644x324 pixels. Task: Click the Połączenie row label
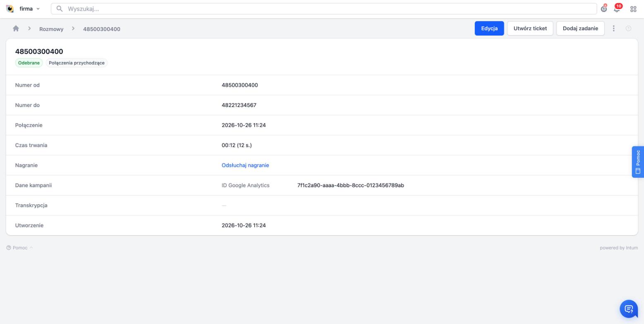(29, 125)
